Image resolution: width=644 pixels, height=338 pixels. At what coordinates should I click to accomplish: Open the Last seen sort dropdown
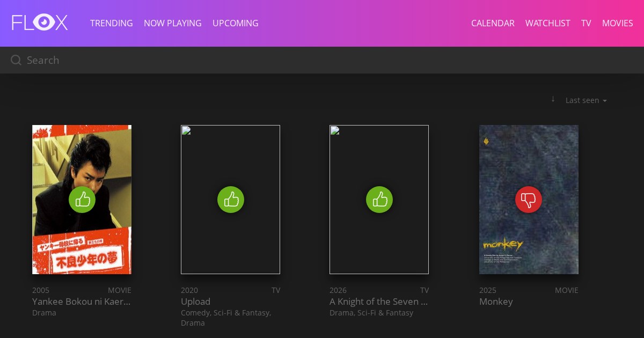pos(586,100)
